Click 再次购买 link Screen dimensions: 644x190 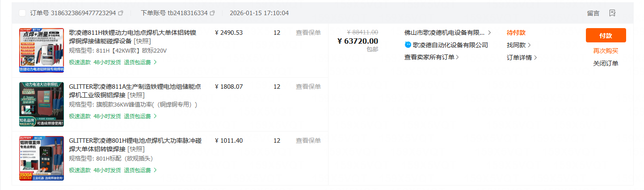click(606, 51)
